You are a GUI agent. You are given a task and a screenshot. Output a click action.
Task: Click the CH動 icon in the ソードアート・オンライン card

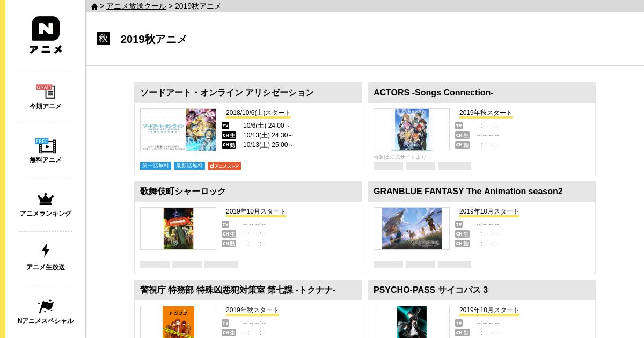pos(229,145)
